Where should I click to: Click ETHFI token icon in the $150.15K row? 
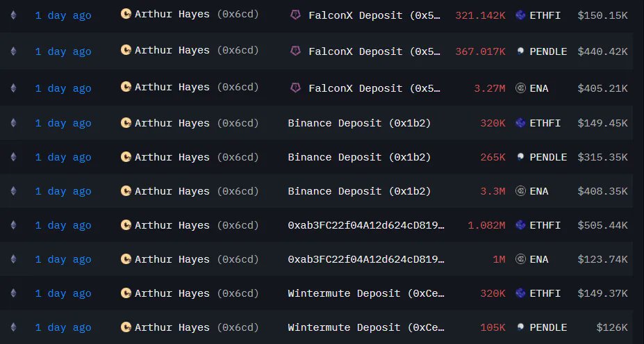(520, 15)
